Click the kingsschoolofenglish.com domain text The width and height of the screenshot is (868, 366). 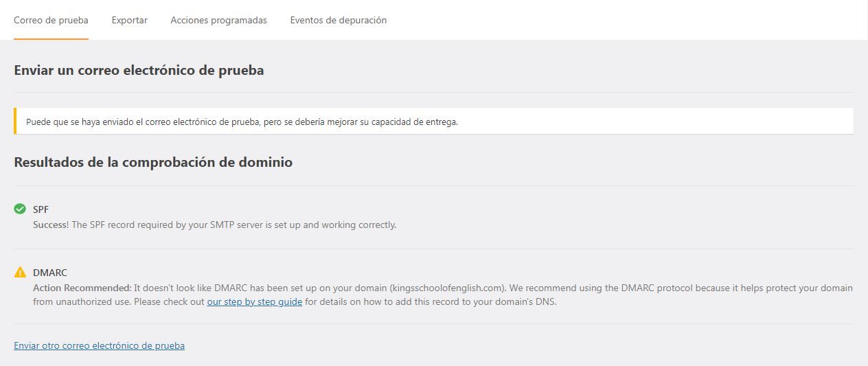tap(448, 288)
